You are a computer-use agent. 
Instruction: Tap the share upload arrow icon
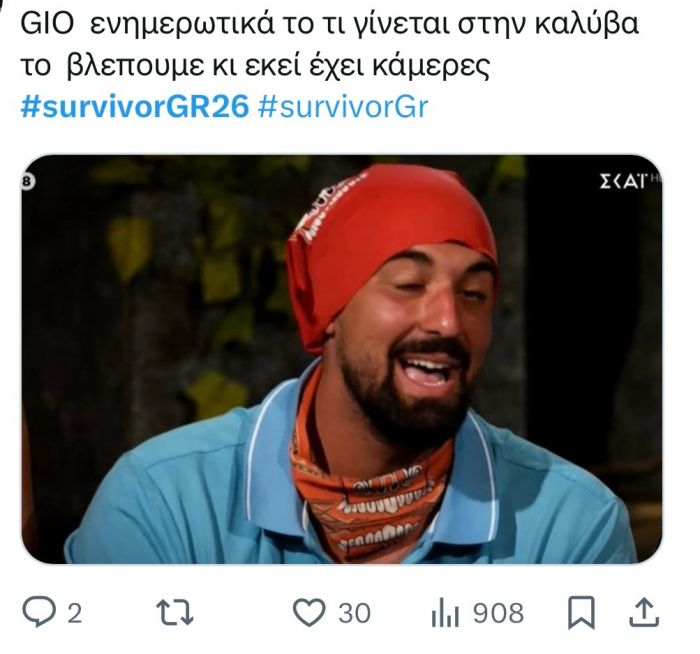pyautogui.click(x=644, y=612)
